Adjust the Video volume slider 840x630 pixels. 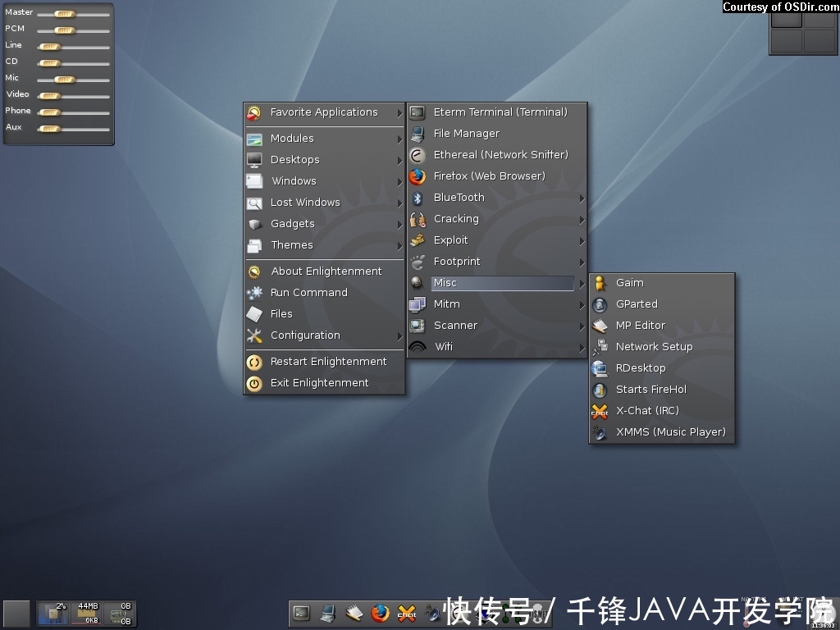[x=73, y=96]
